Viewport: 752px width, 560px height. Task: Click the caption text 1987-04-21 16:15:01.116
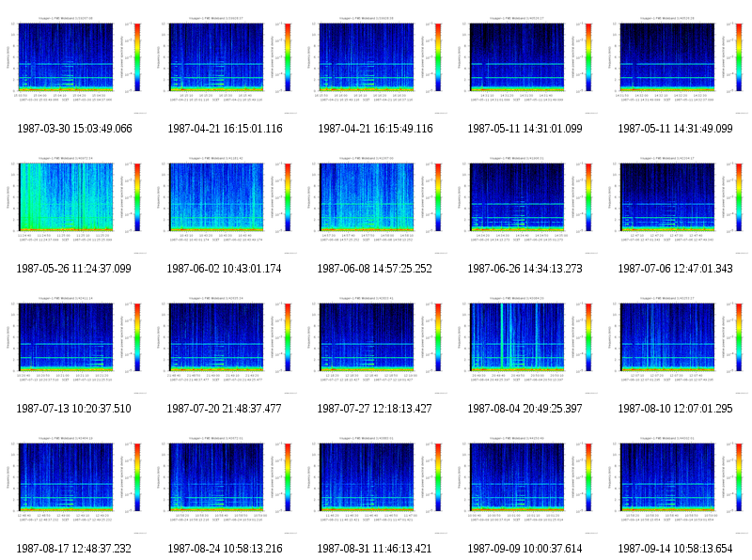pos(225,129)
